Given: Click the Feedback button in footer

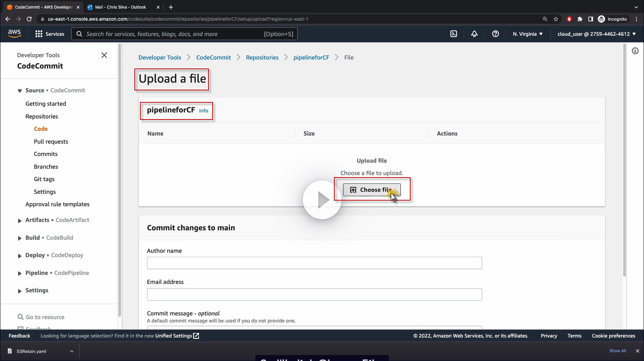Looking at the screenshot, I should (19, 336).
